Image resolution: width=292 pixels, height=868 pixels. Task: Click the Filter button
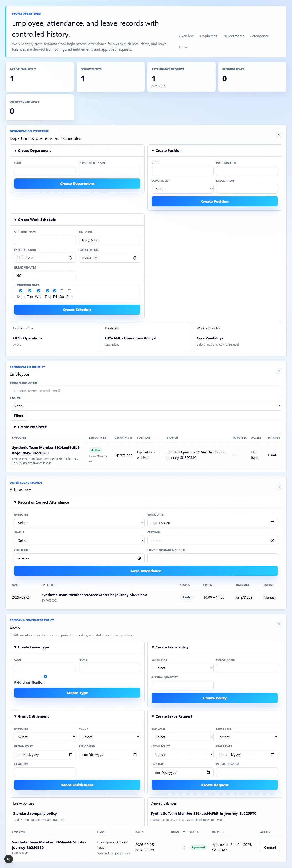point(18,416)
